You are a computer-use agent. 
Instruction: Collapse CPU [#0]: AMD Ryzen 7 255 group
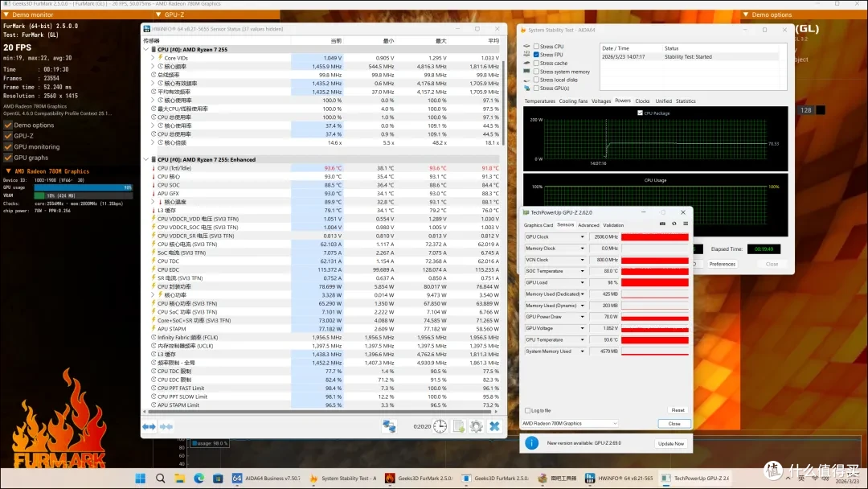[x=146, y=49]
